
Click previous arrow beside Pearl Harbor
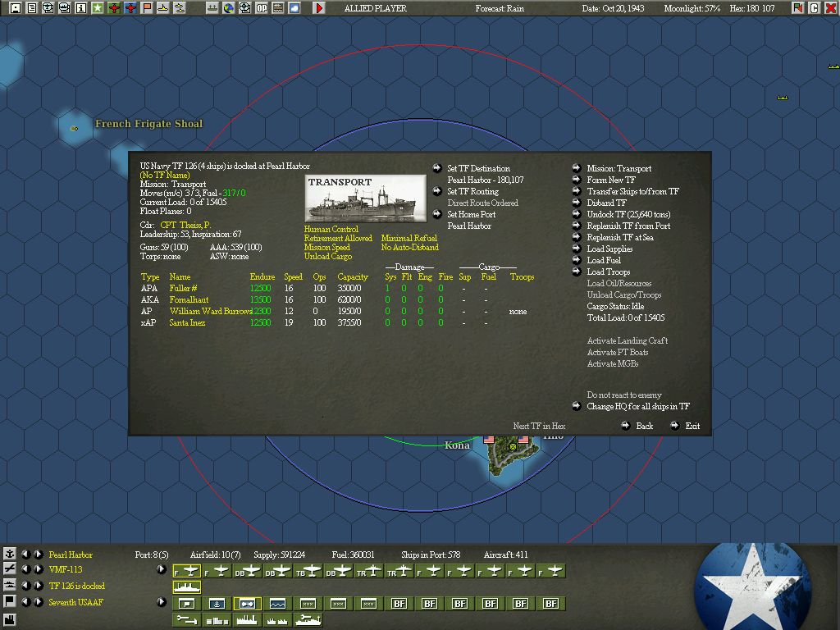click(25, 554)
